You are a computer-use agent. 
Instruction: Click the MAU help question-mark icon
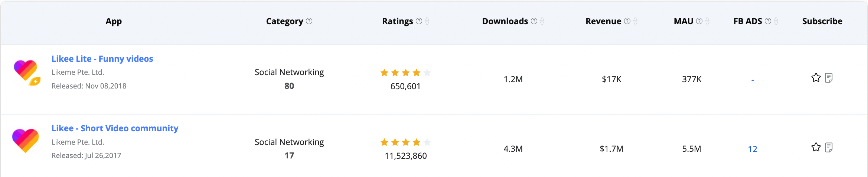699,21
